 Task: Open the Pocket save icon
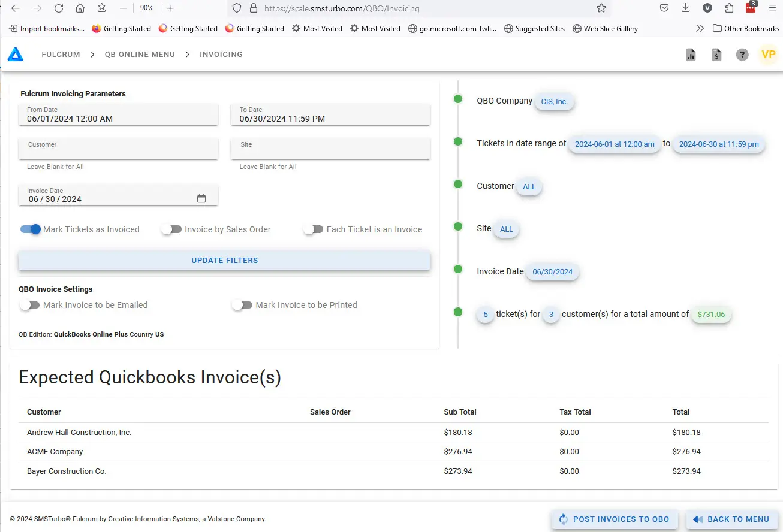(664, 8)
